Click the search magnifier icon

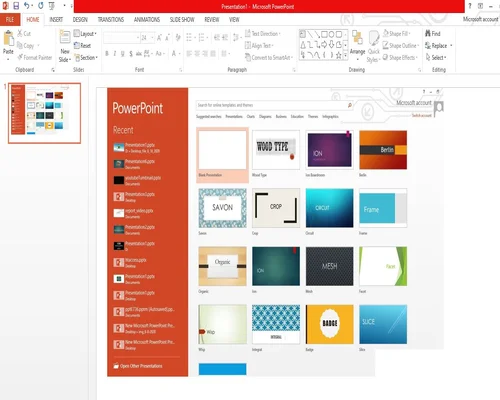(350, 105)
